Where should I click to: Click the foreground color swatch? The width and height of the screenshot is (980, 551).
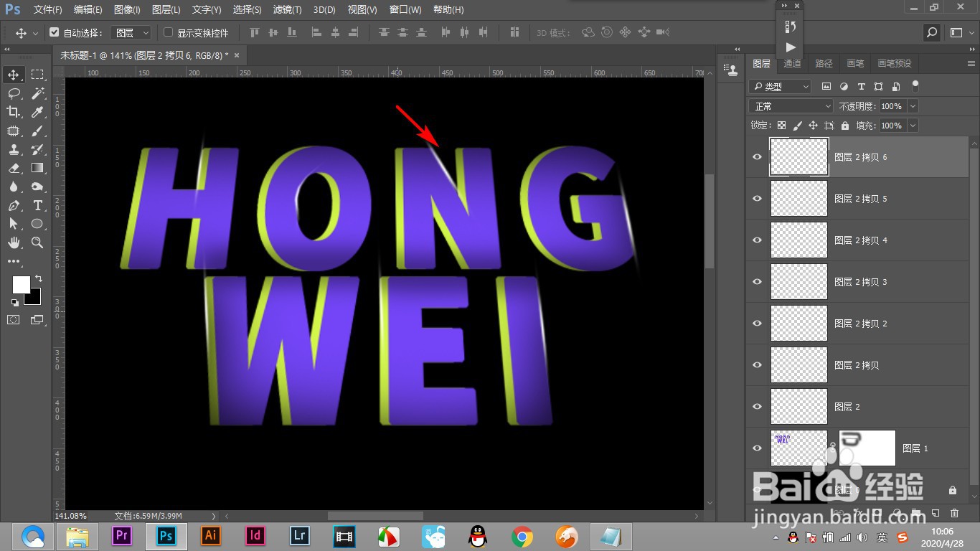[22, 286]
